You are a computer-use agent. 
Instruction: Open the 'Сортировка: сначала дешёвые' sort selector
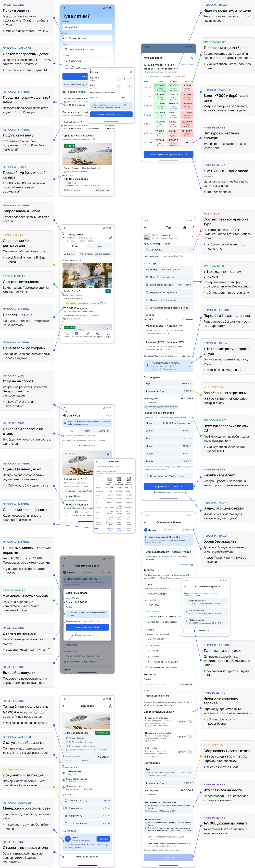[x=96, y=254]
